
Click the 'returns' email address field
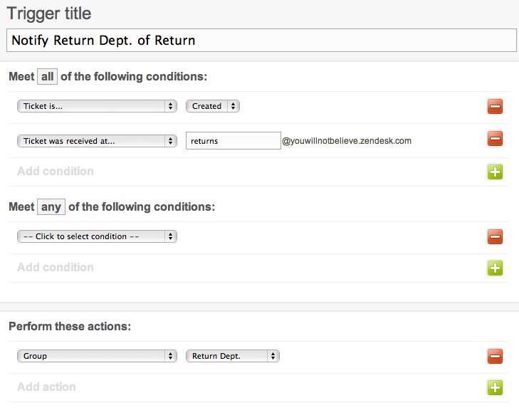coord(234,141)
